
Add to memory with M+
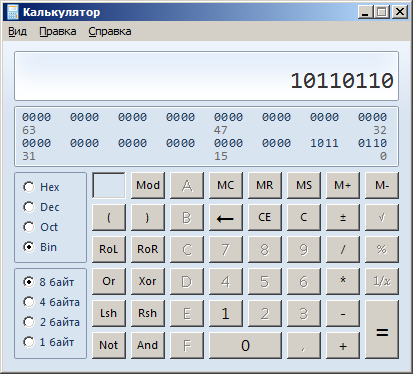(343, 186)
